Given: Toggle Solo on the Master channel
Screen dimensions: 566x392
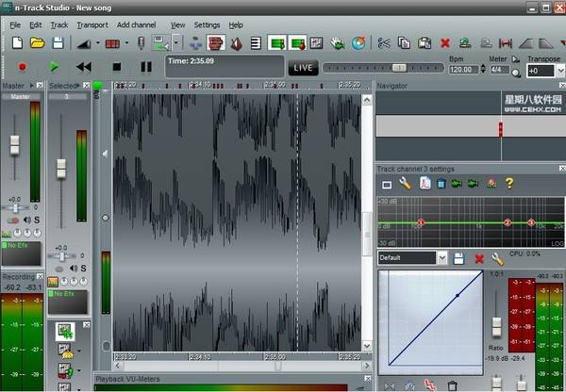Looking at the screenshot, I should pyautogui.click(x=37, y=220).
